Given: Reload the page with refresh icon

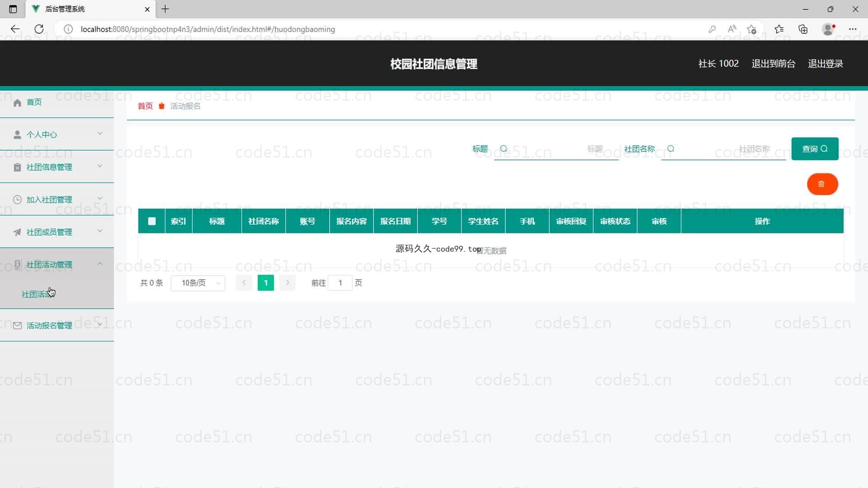Looking at the screenshot, I should tap(39, 29).
